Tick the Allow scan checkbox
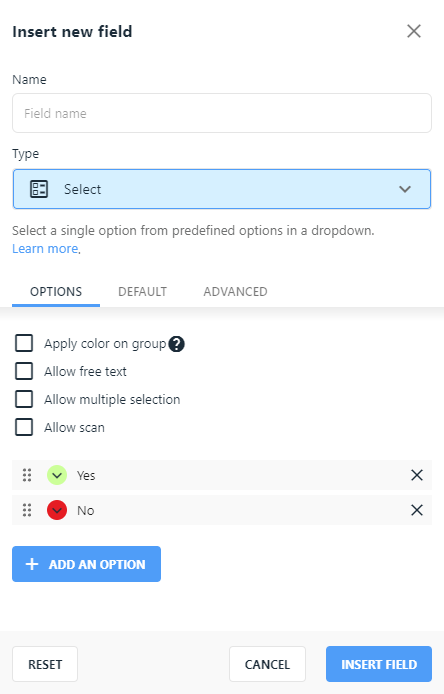The height and width of the screenshot is (694, 444). click(x=24, y=427)
